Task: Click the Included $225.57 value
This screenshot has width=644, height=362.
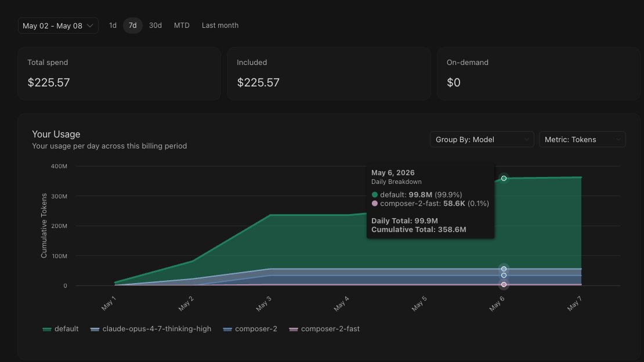Action: pos(258,82)
